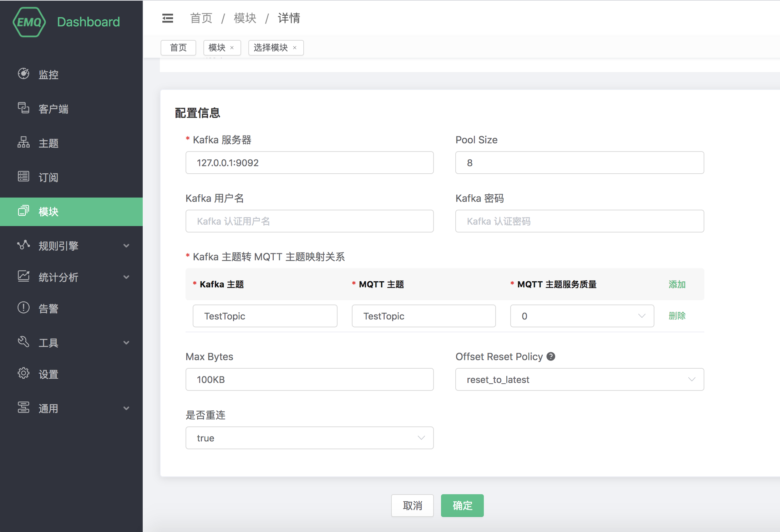Toggle the sidebar with the hamburger icon

pos(167,18)
